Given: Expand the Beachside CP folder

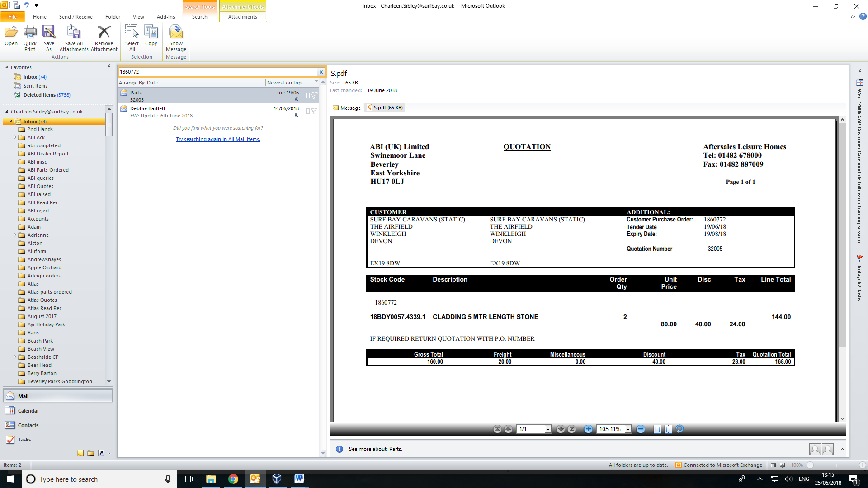Looking at the screenshot, I should click(15, 357).
